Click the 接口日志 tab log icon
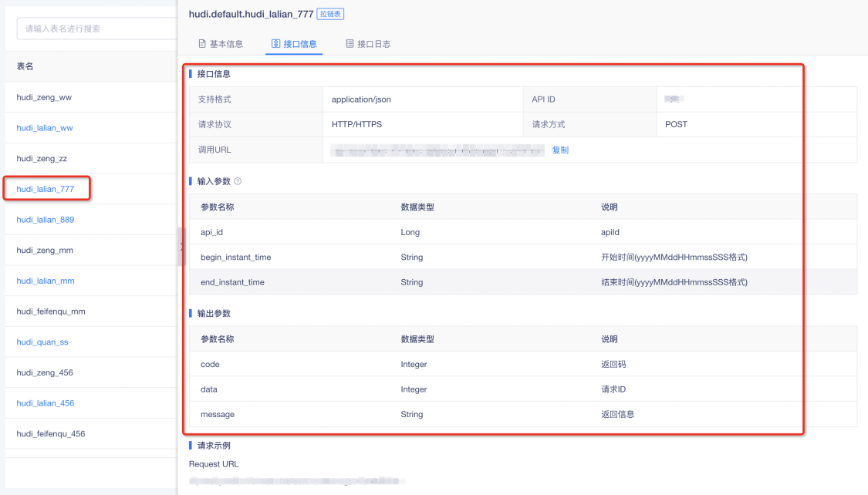 (x=350, y=44)
